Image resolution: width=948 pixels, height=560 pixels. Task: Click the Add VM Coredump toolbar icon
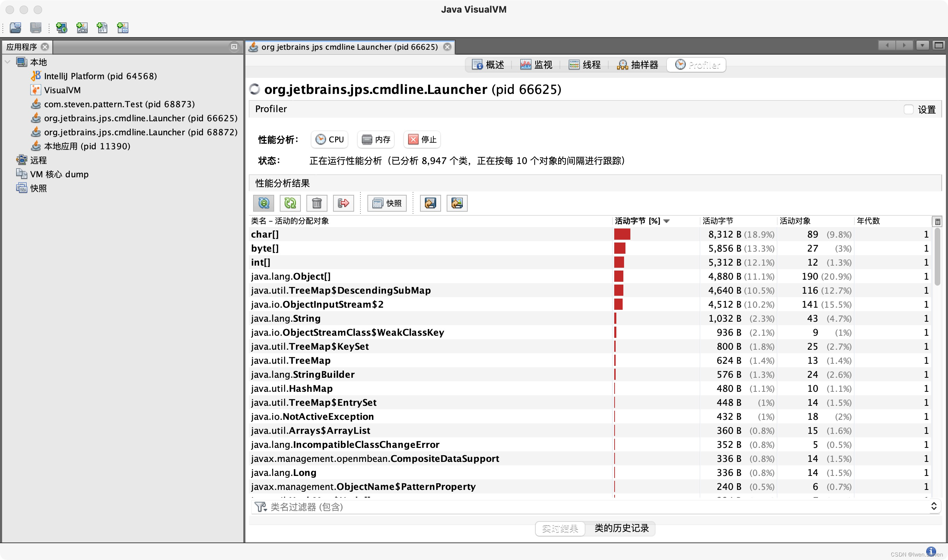pyautogui.click(x=102, y=28)
